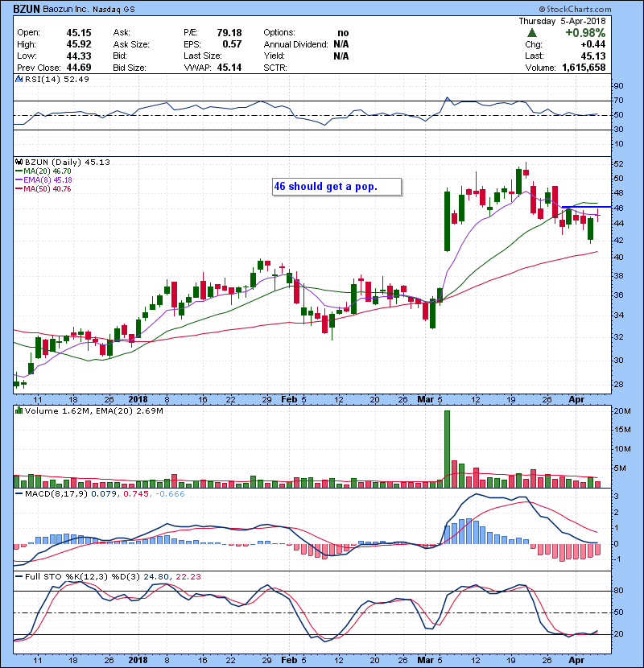Image resolution: width=644 pixels, height=668 pixels.
Task: Click the -1 MACD axis label
Action: [618, 559]
